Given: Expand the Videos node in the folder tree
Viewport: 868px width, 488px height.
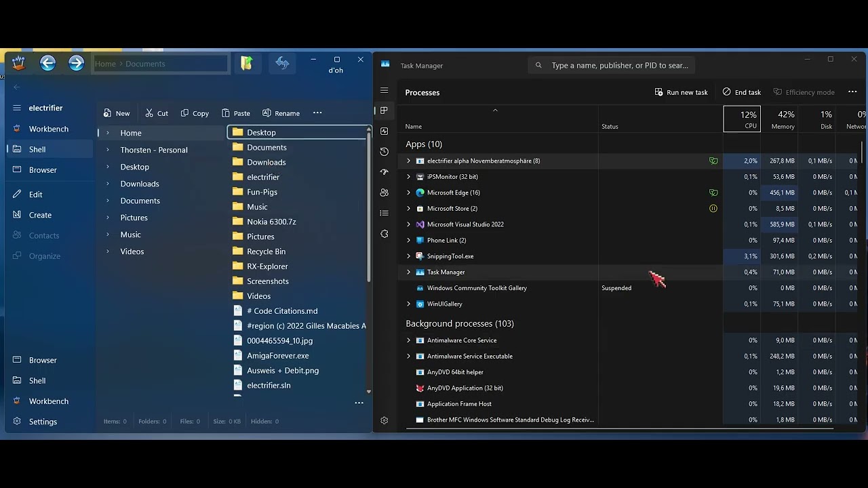Looking at the screenshot, I should click(x=108, y=251).
